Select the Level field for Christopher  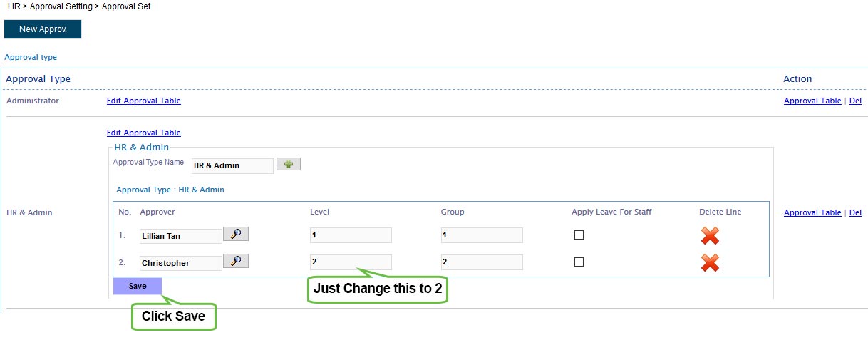[x=351, y=262]
